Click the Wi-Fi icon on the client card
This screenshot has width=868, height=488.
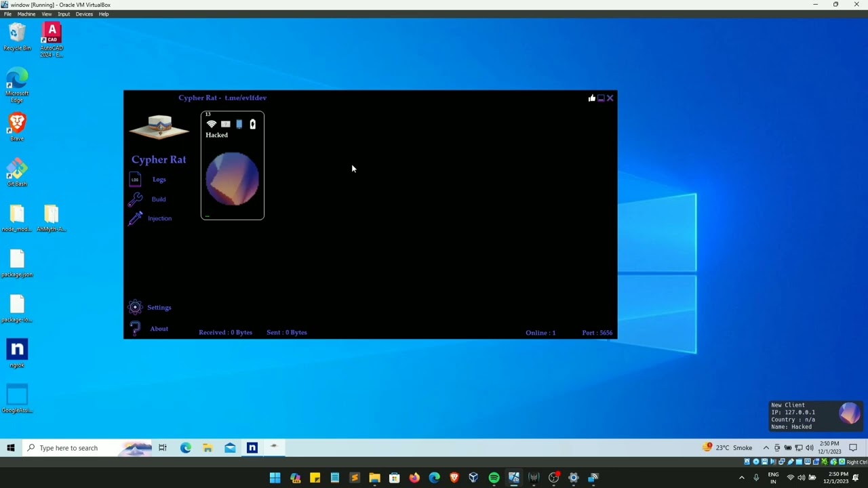[x=212, y=124]
